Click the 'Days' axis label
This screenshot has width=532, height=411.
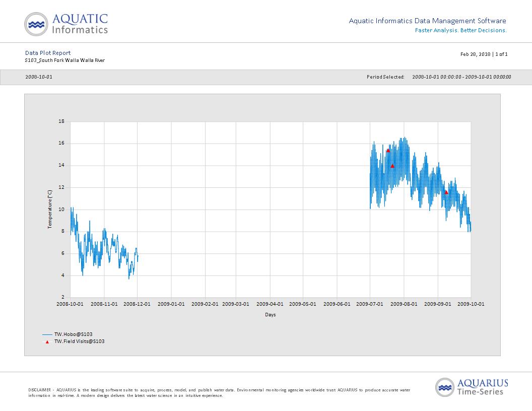pos(271,315)
